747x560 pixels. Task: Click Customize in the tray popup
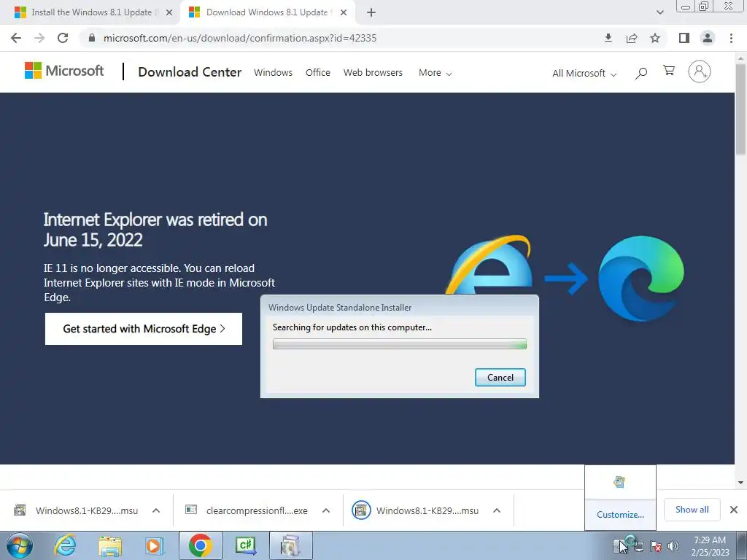click(x=620, y=514)
